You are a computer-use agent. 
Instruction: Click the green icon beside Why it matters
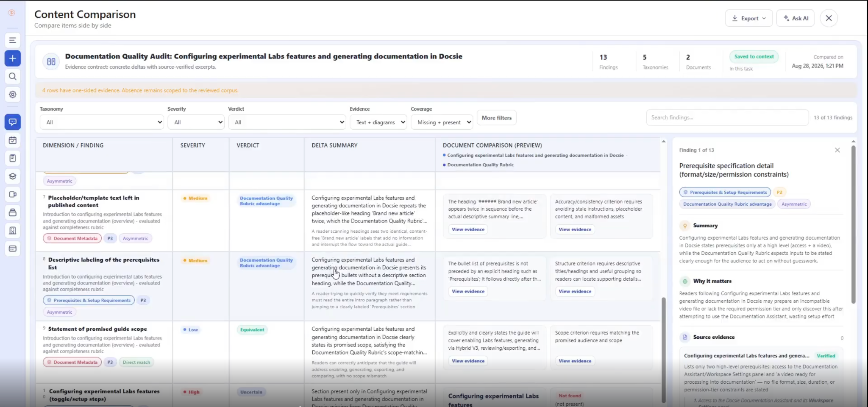684,281
